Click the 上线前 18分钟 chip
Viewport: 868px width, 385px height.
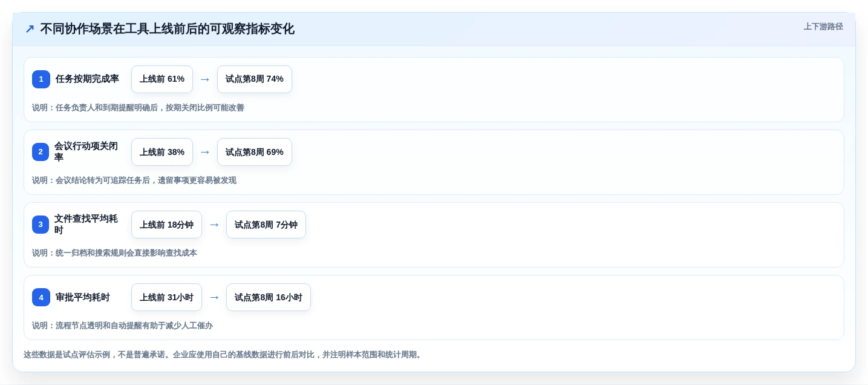click(x=166, y=225)
